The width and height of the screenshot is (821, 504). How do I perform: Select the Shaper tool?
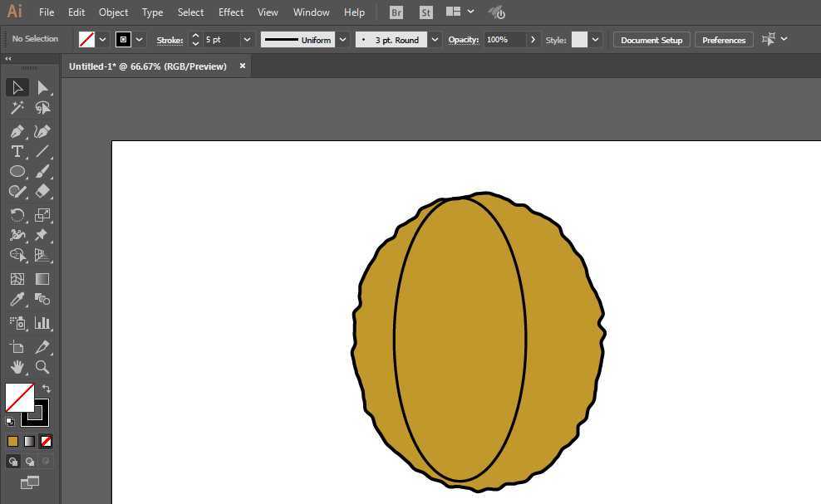click(17, 192)
